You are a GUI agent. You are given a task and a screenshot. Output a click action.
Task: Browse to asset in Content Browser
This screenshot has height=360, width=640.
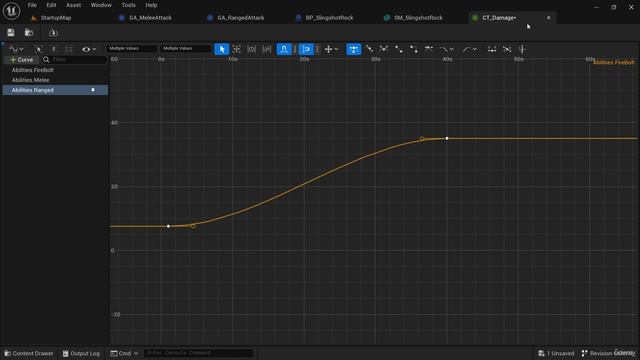pyautogui.click(x=29, y=33)
